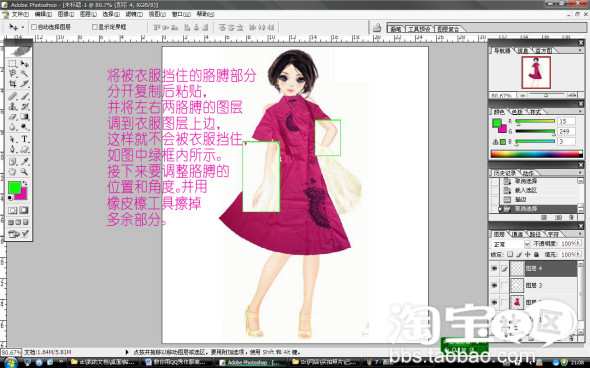Image resolution: width=590 pixels, height=368 pixels.
Task: Enable the show bounding box checkbox
Action: (x=94, y=27)
